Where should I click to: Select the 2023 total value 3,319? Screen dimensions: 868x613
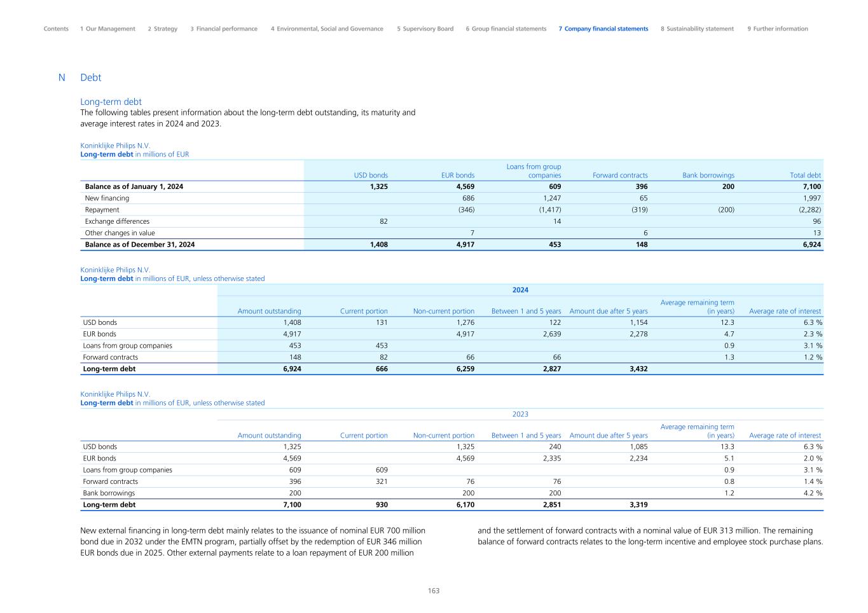pyautogui.click(x=638, y=505)
